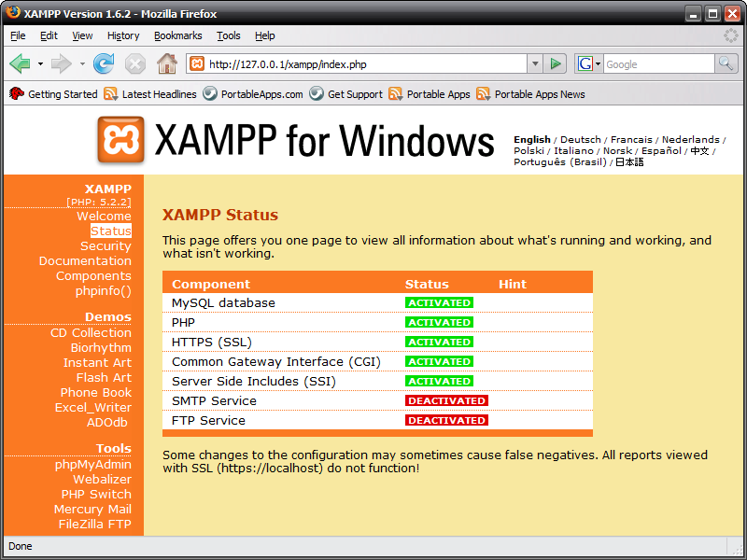
Task: Click the XAMPP logo on the page header
Action: [x=121, y=140]
